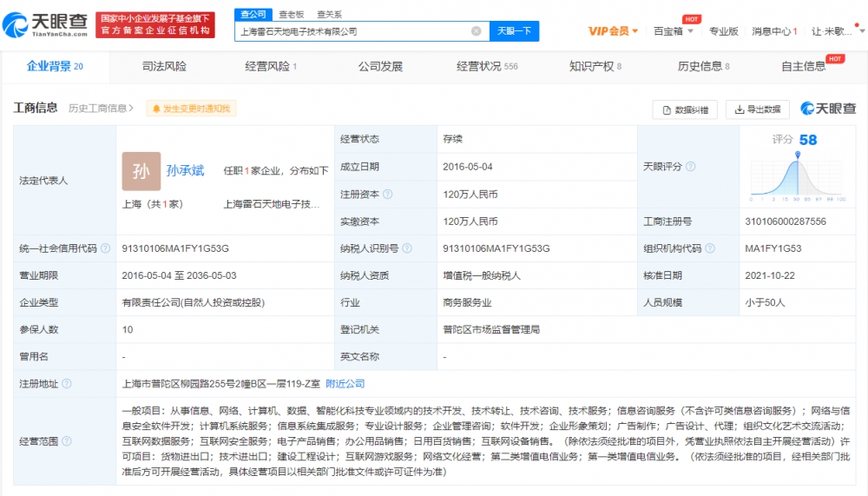The image size is (868, 496).
Task: Switch to the 公司发展 tab
Action: [380, 67]
